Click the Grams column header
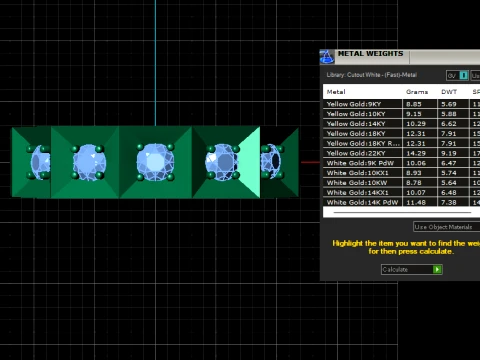Viewport: 480px width, 360px height. 417,92
